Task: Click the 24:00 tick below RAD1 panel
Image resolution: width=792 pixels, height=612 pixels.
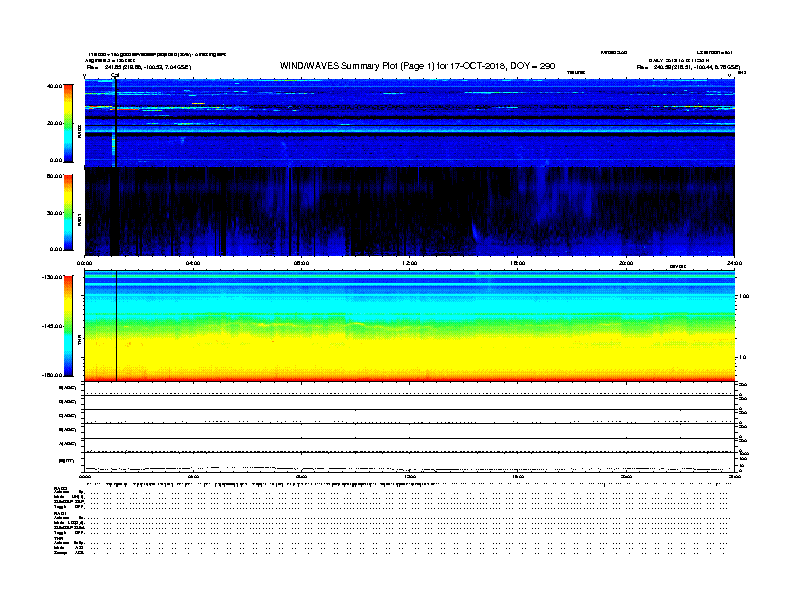Action: click(734, 263)
